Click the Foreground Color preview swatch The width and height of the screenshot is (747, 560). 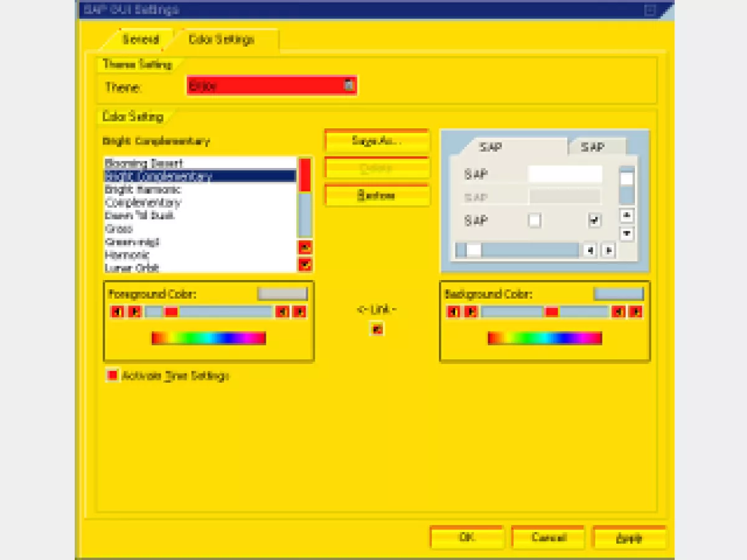(x=283, y=294)
